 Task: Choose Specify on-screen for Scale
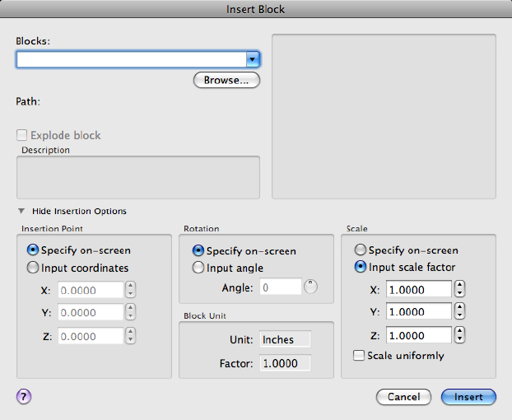360,250
